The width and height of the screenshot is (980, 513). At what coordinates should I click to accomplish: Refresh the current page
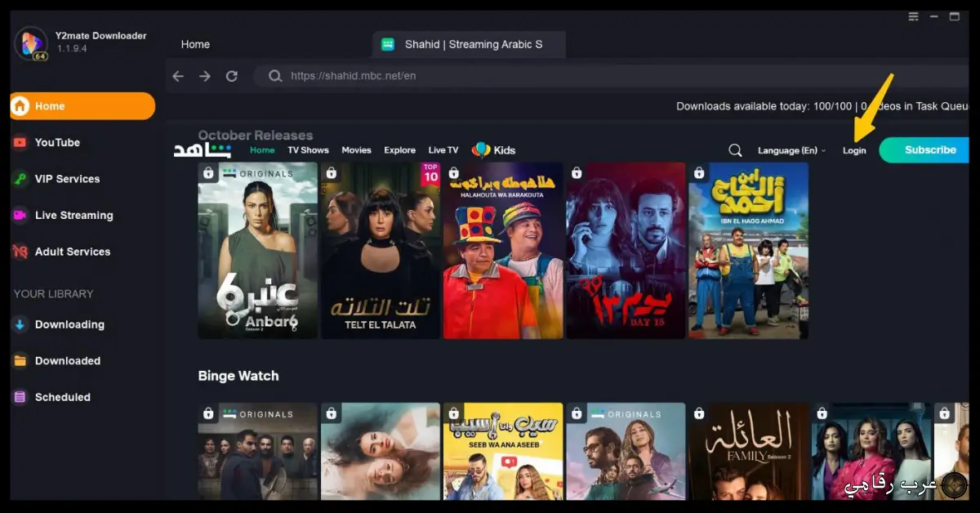click(x=231, y=75)
